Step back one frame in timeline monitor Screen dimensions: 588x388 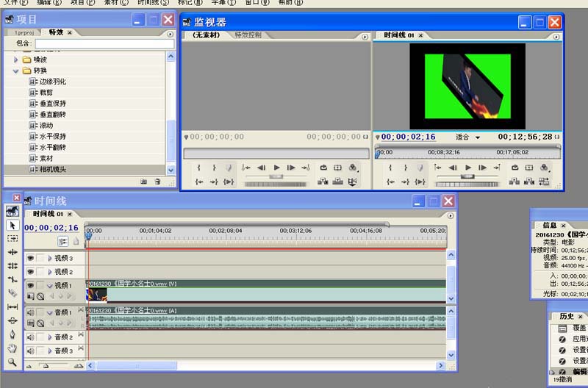coord(453,168)
